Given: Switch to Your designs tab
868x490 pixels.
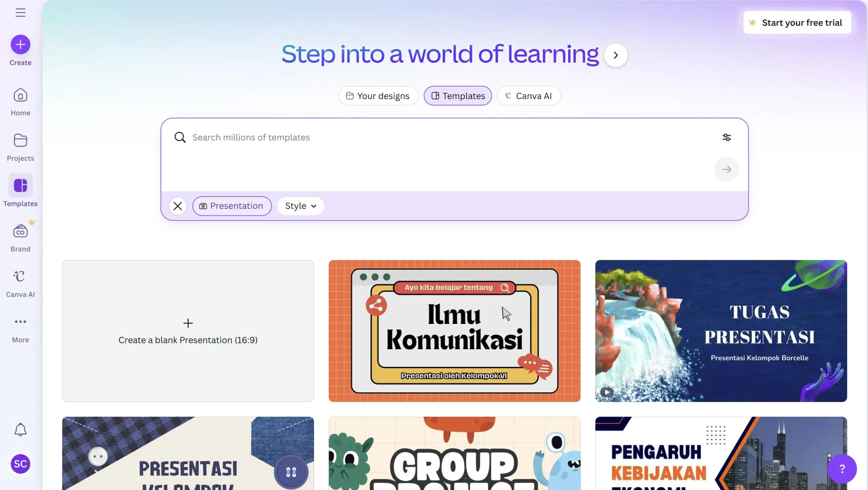Looking at the screenshot, I should (378, 96).
